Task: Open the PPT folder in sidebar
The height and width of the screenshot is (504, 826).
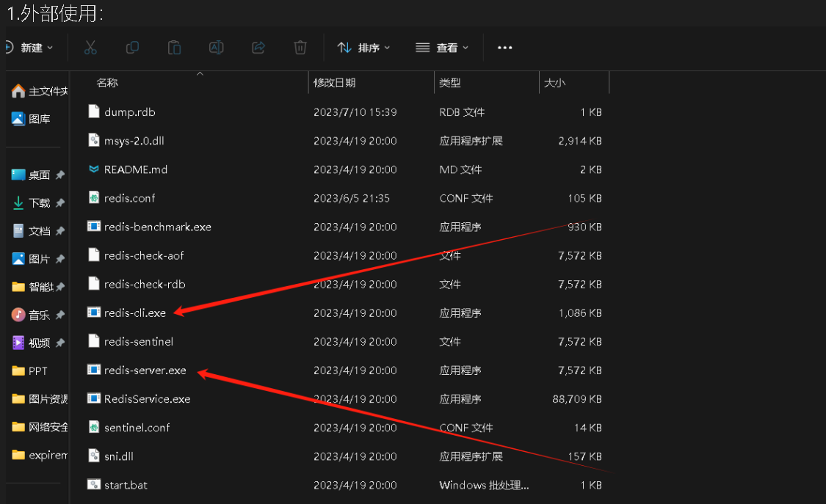Action: pyautogui.click(x=29, y=371)
